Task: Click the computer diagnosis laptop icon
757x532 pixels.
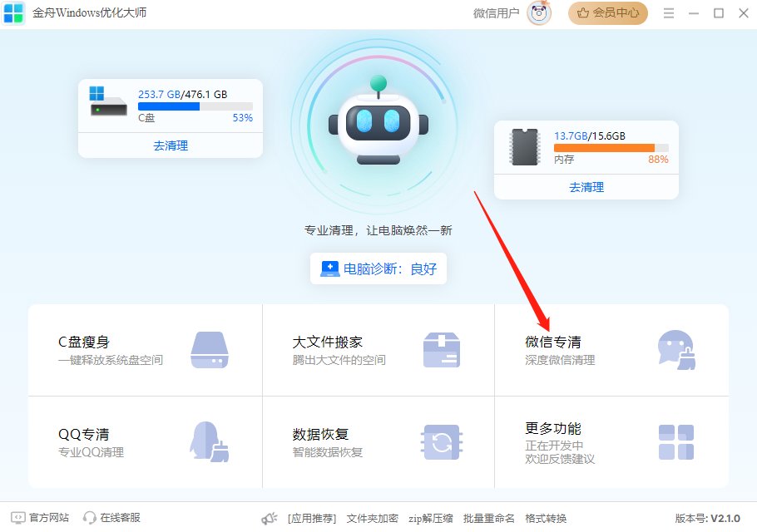Action: tap(330, 268)
